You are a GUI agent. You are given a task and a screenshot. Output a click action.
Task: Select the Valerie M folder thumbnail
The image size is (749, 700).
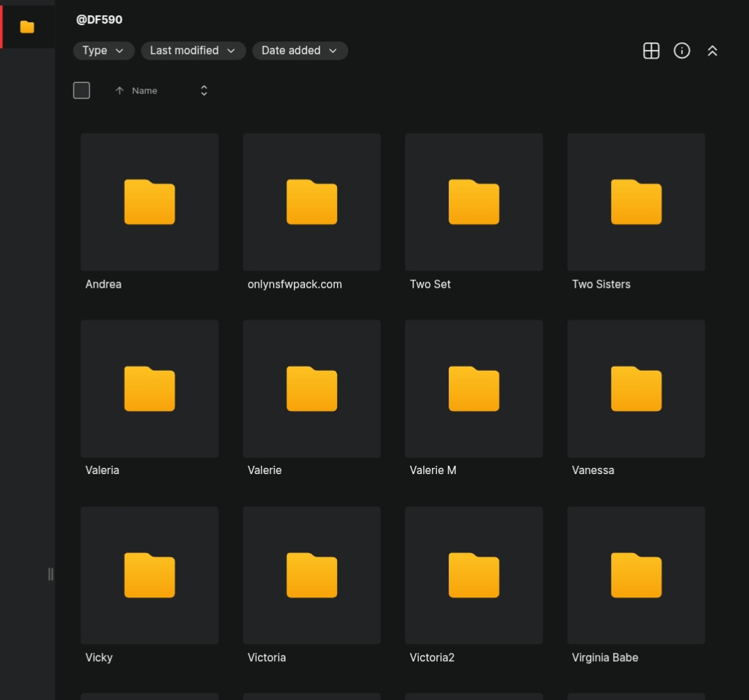point(474,389)
